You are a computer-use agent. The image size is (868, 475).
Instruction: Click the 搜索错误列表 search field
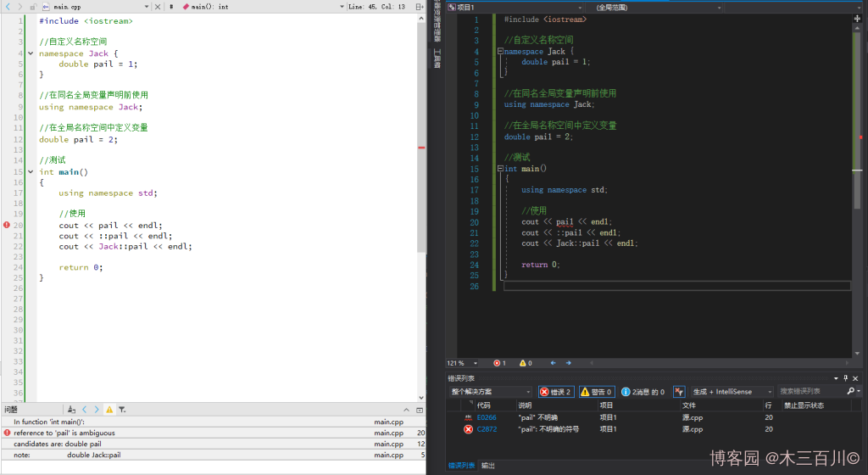point(811,392)
